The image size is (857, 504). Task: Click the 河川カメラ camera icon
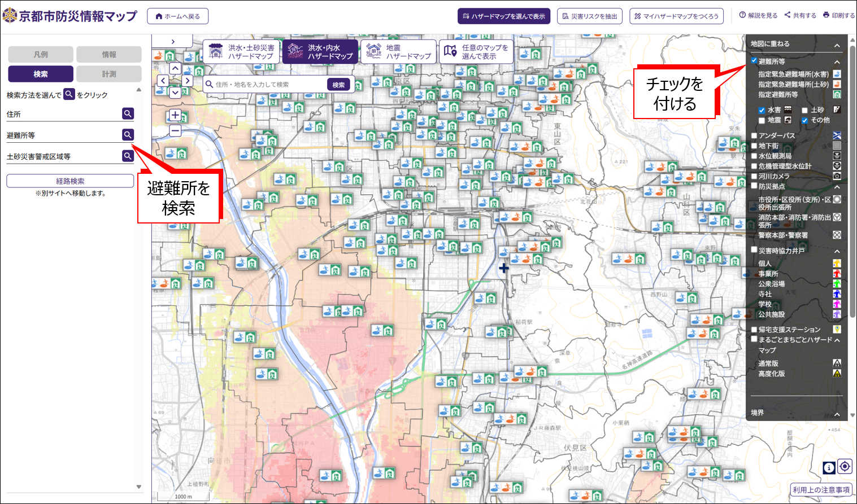tap(837, 176)
